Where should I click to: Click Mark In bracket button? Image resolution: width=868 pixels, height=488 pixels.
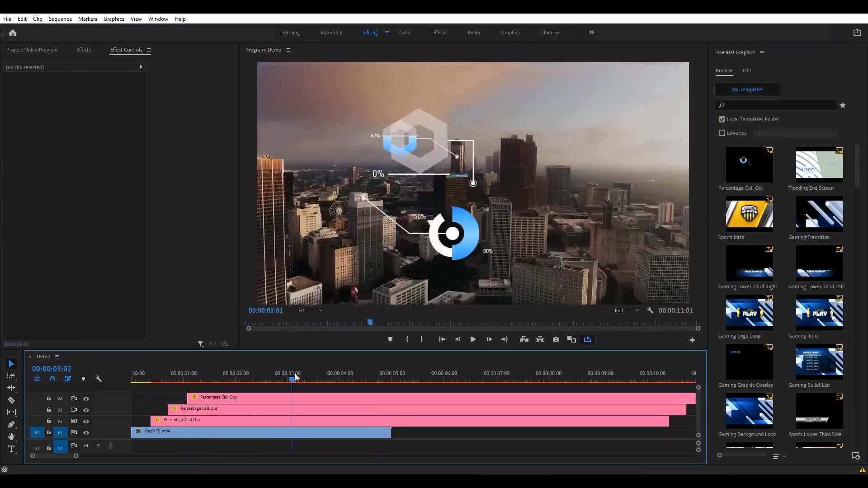tap(407, 339)
